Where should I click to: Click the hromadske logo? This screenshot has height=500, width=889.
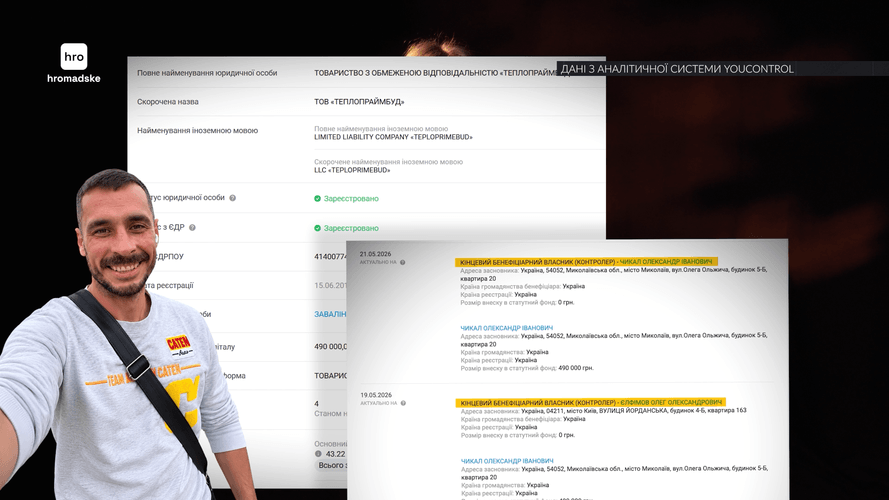(74, 63)
